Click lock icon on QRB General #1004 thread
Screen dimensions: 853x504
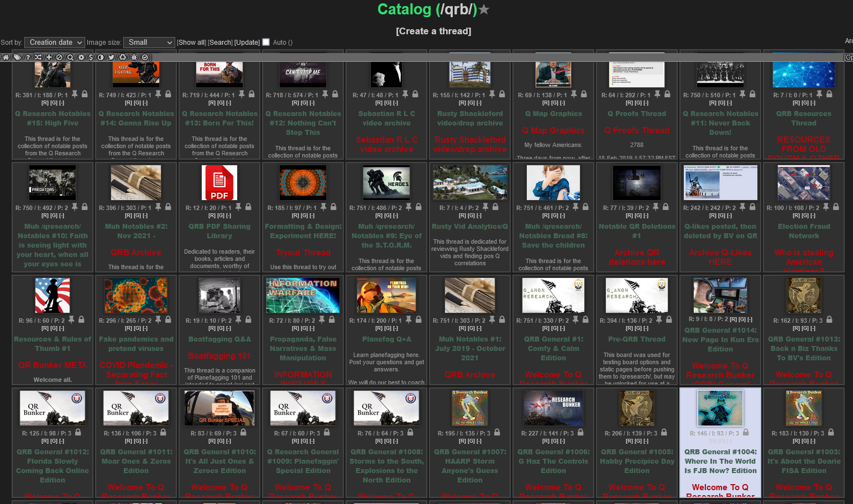click(746, 433)
